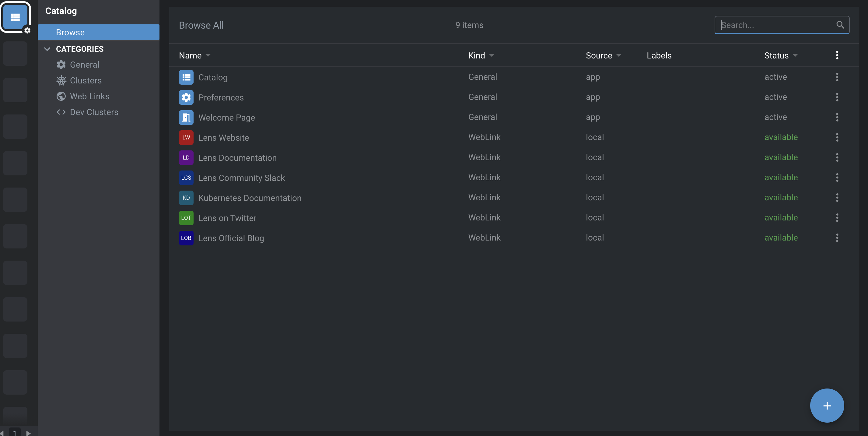Click the Lens on Twitter LOT icon
This screenshot has width=868, height=436.
186,218
